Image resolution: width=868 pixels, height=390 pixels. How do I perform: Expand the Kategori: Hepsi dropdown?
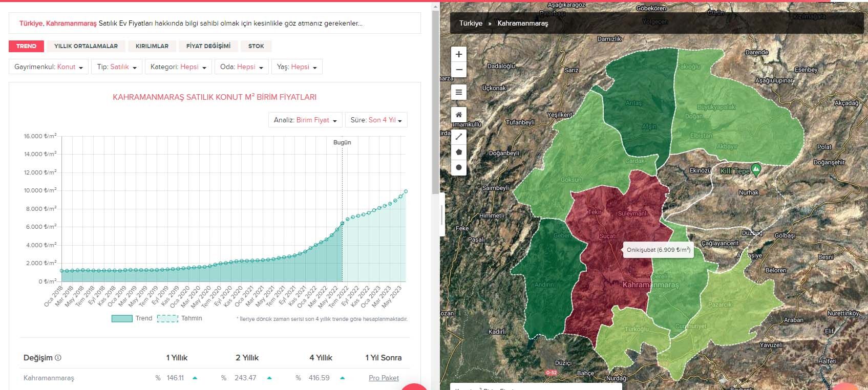178,67
